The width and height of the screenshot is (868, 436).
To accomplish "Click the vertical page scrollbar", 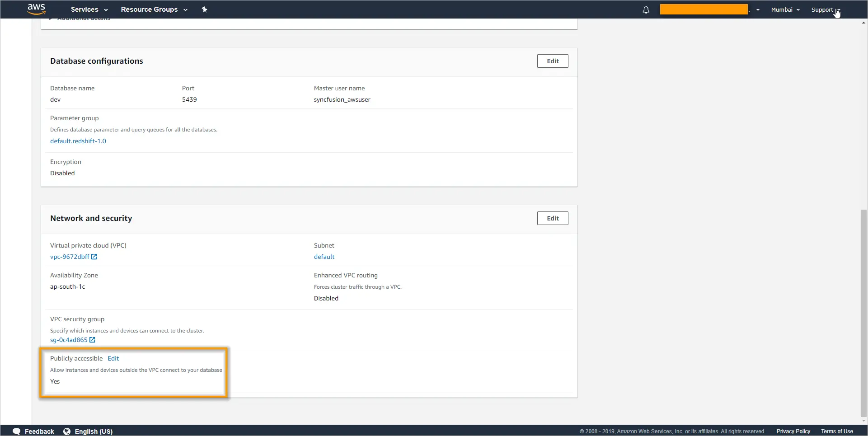I will click(x=863, y=312).
